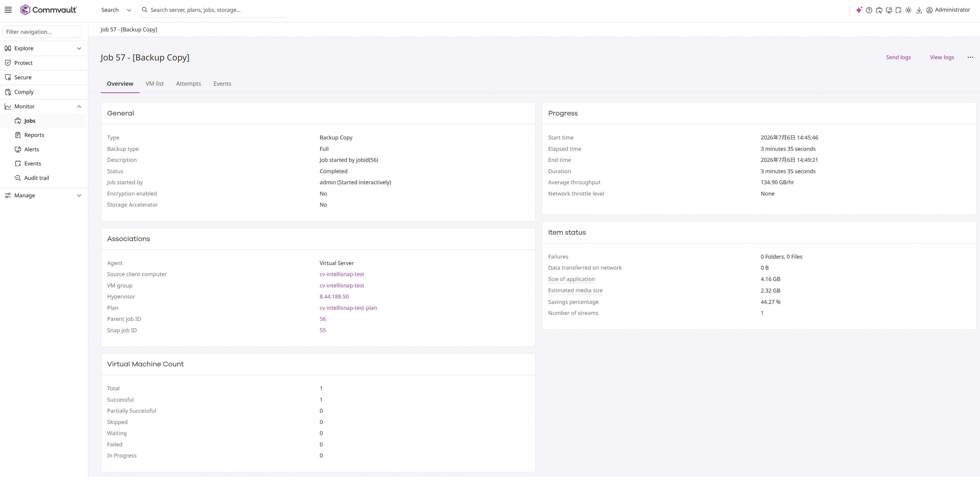Click the Manage sliders icon
This screenshot has width=980, height=477.
click(x=8, y=195)
